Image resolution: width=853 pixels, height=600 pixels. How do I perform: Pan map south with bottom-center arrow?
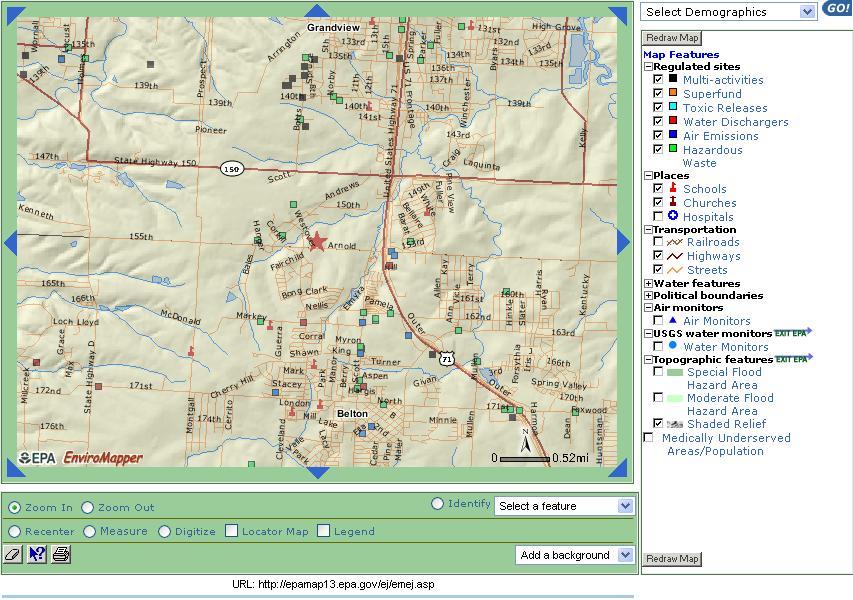point(316,473)
